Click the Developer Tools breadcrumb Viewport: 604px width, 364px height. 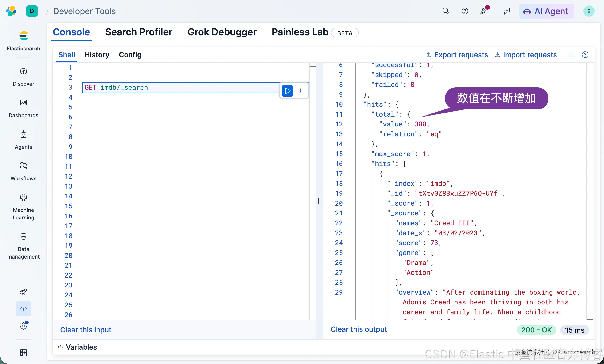pos(84,11)
